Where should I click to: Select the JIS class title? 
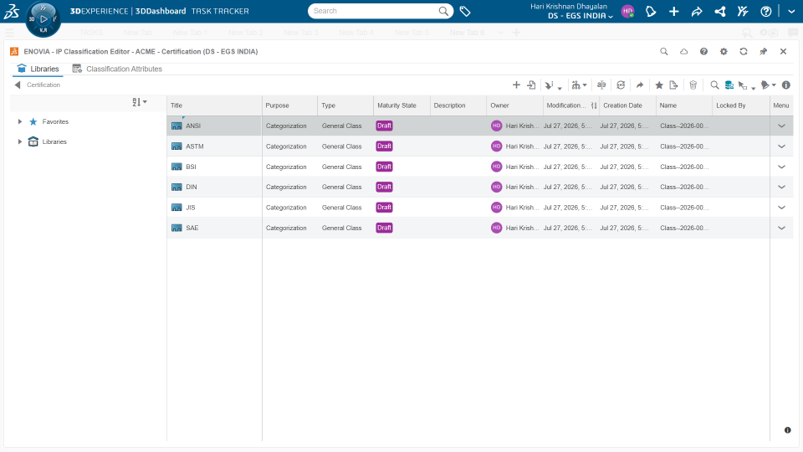pyautogui.click(x=191, y=207)
